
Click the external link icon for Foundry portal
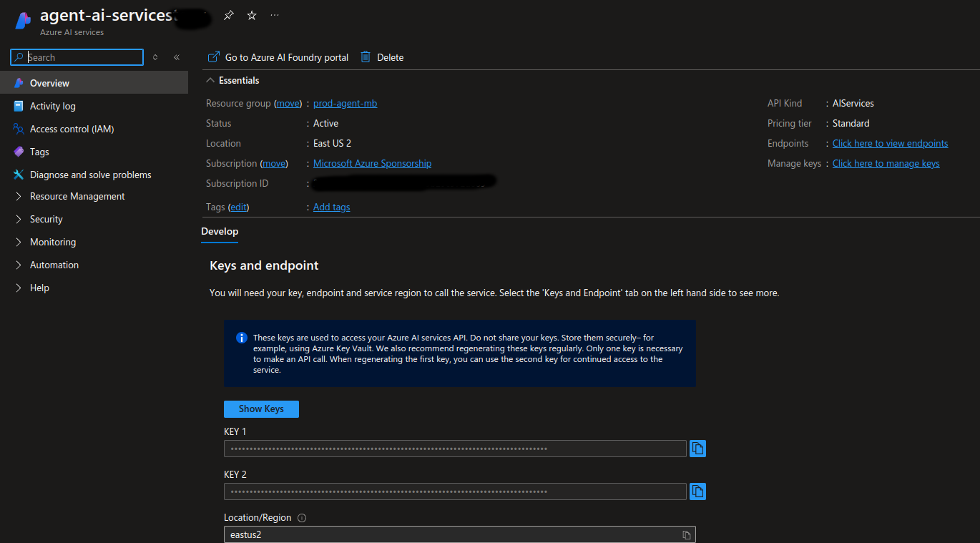click(x=213, y=57)
